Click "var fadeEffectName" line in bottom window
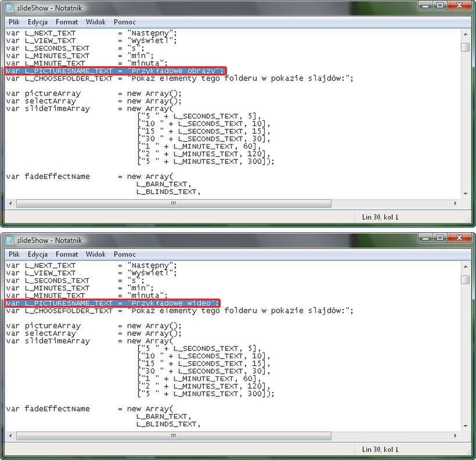The width and height of the screenshot is (476, 460). pos(90,409)
